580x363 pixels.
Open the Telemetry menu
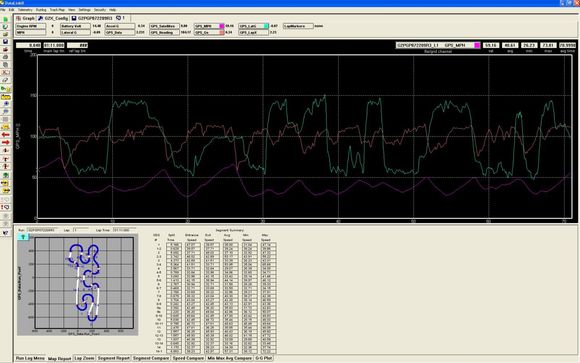(25, 10)
